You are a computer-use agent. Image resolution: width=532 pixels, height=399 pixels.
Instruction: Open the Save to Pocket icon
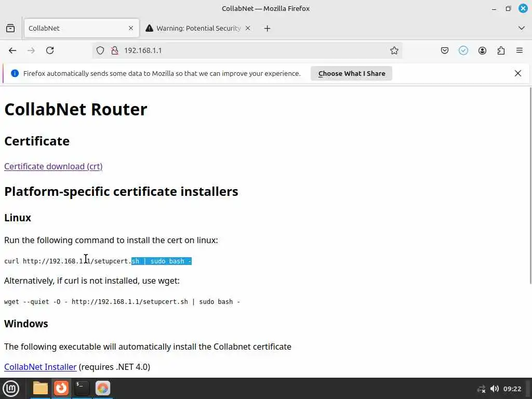445,50
